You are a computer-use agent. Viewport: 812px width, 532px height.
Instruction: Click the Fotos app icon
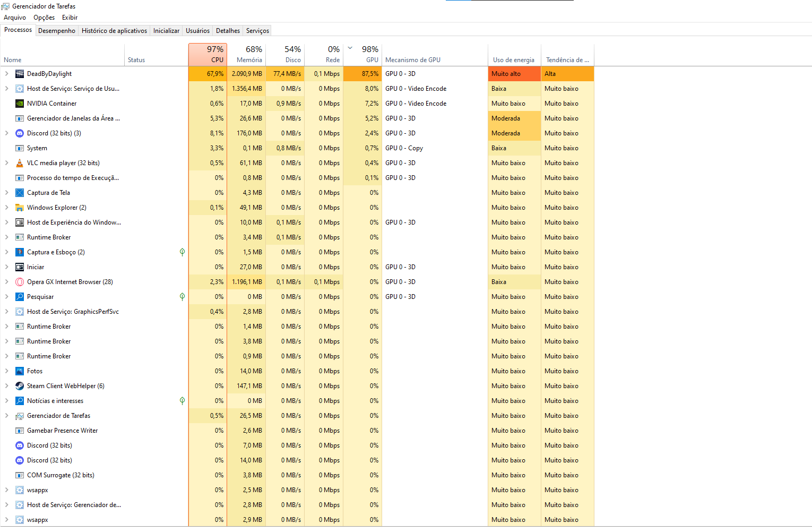point(20,371)
